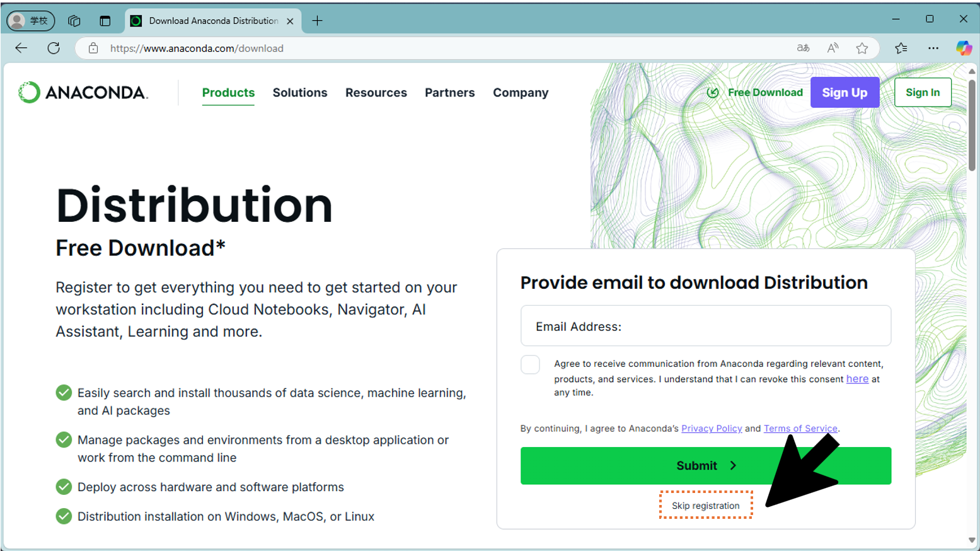Click the Sign Up button
This screenshot has width=980, height=551.
tap(845, 92)
